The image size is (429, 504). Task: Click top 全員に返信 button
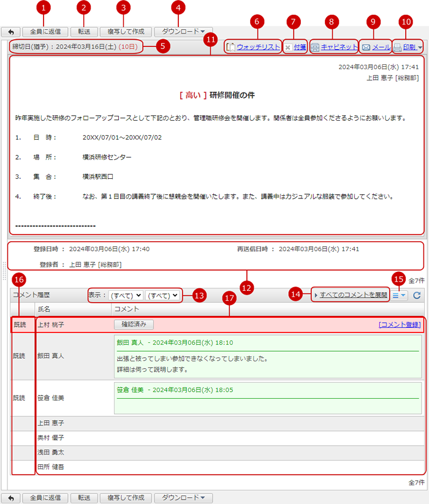click(45, 32)
